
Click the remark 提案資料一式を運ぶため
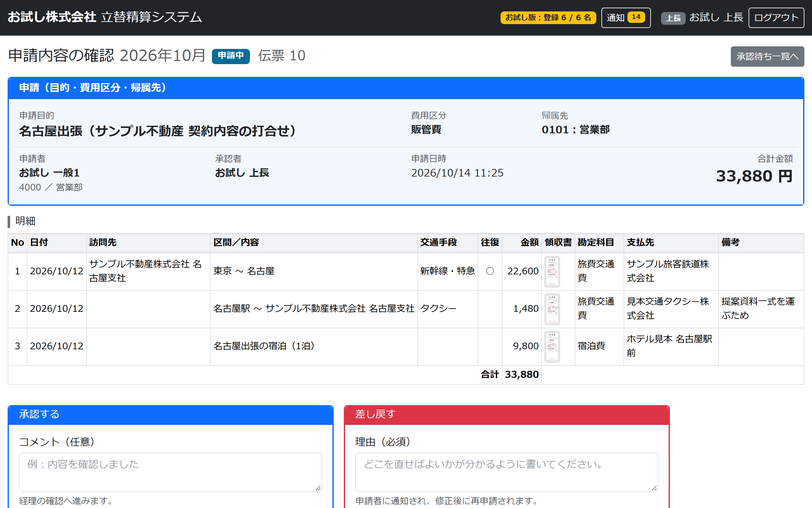click(758, 308)
